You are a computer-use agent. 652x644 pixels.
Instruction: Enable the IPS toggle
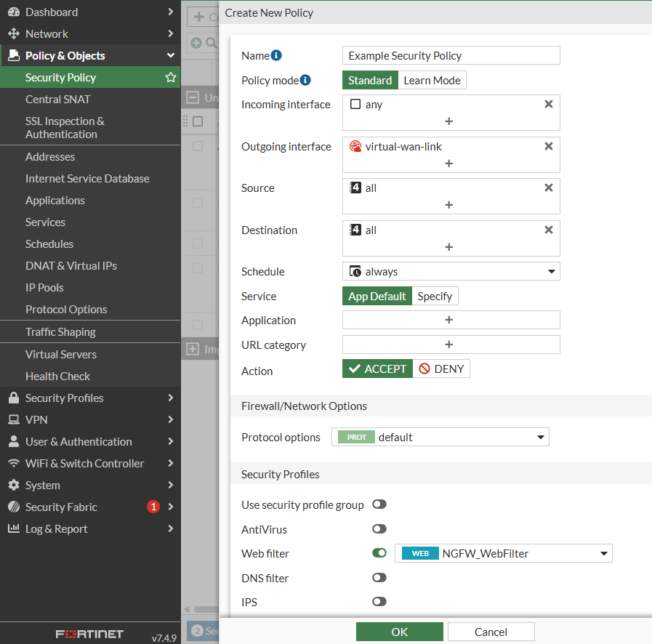pos(379,602)
